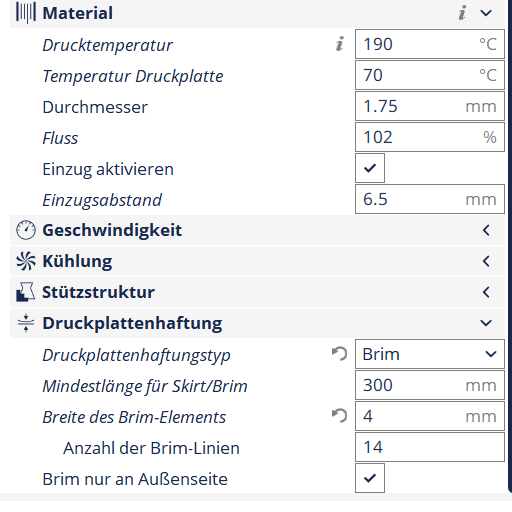Screen dimensions: 512x512
Task: Click the Mindestlänge für Skirt/Brim field
Action: [430, 385]
